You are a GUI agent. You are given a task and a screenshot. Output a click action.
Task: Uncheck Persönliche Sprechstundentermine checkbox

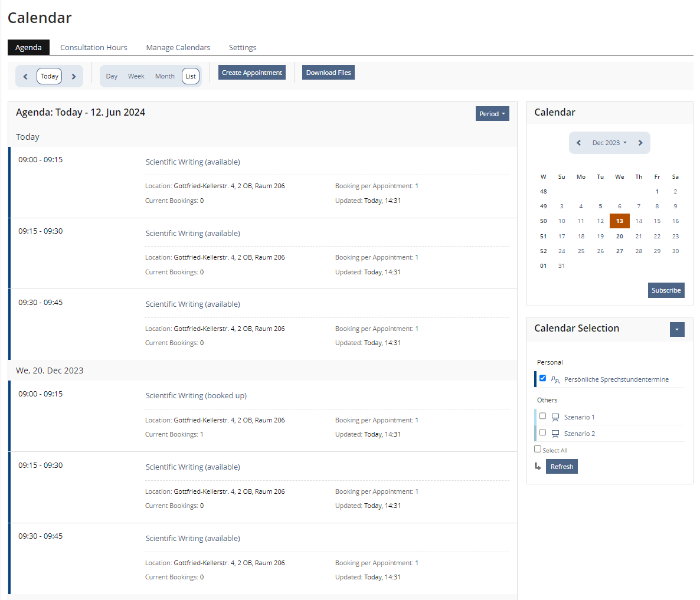pos(543,378)
